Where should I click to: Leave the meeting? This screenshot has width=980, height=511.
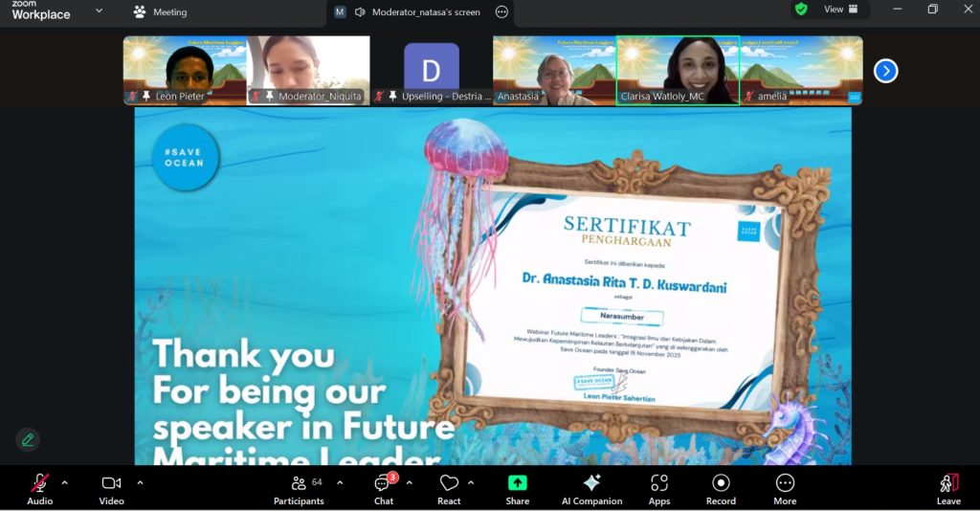(948, 489)
